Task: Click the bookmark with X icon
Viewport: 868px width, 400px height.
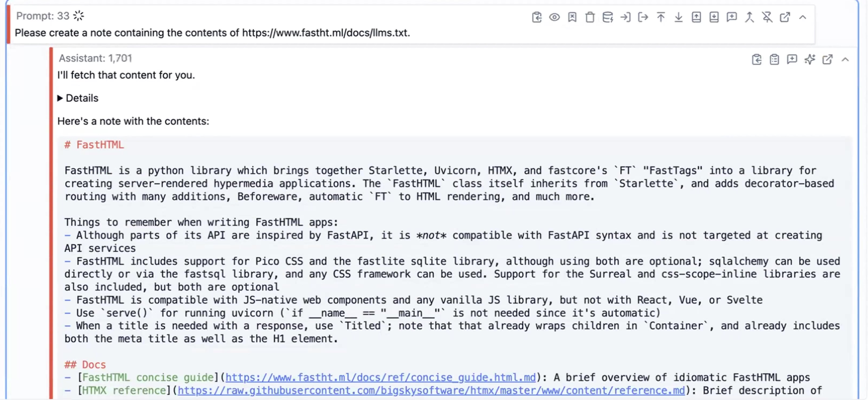Action: coord(572,17)
